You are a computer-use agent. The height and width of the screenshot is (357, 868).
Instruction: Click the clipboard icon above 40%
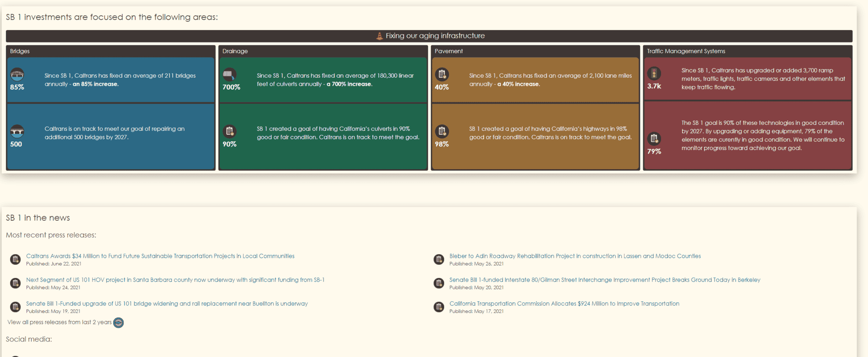(442, 74)
